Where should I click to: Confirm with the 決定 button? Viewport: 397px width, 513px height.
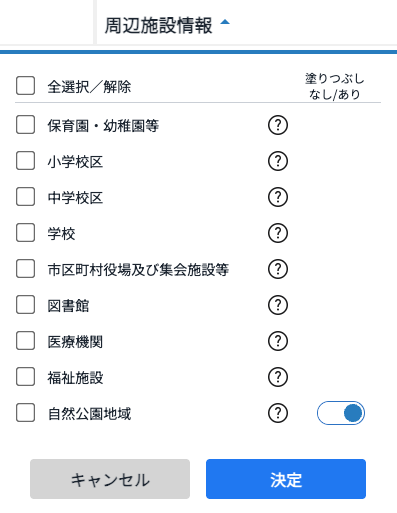pos(286,479)
